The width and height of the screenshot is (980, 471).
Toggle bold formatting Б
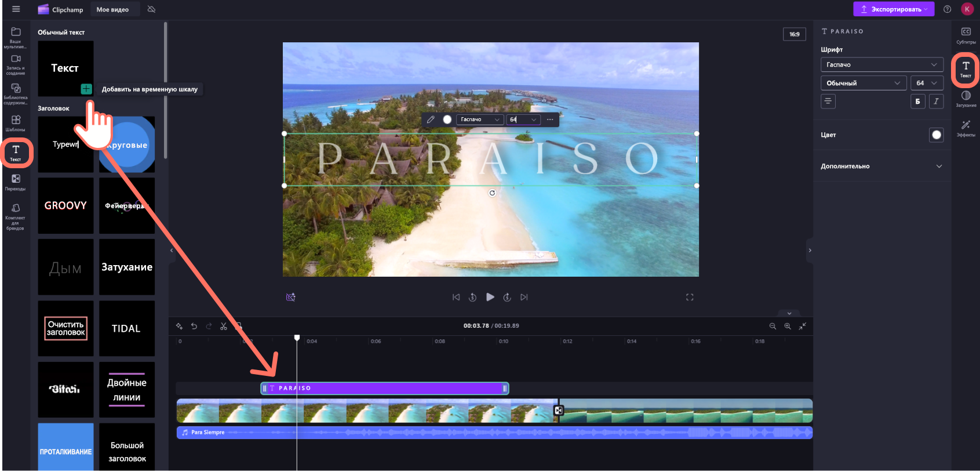coord(917,101)
